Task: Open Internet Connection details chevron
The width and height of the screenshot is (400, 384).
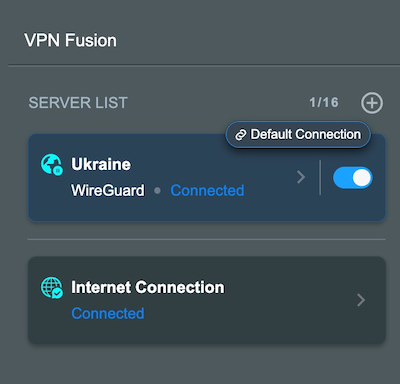Action: (x=361, y=300)
